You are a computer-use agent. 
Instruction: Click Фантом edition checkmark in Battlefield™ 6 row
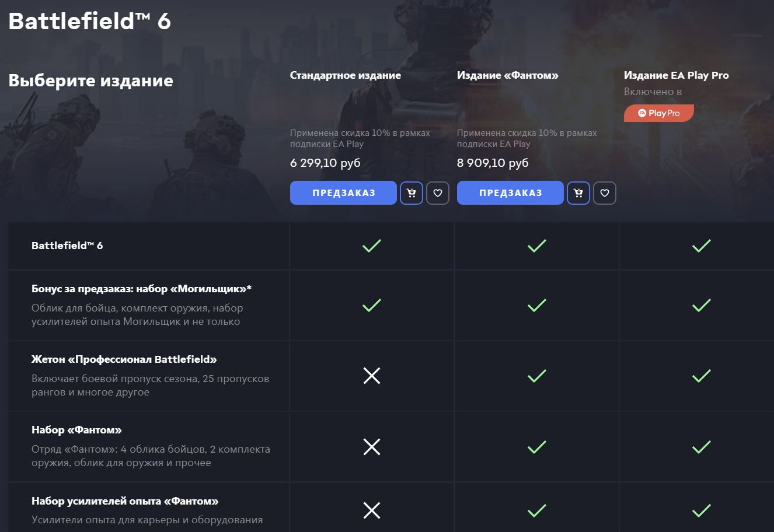537,246
